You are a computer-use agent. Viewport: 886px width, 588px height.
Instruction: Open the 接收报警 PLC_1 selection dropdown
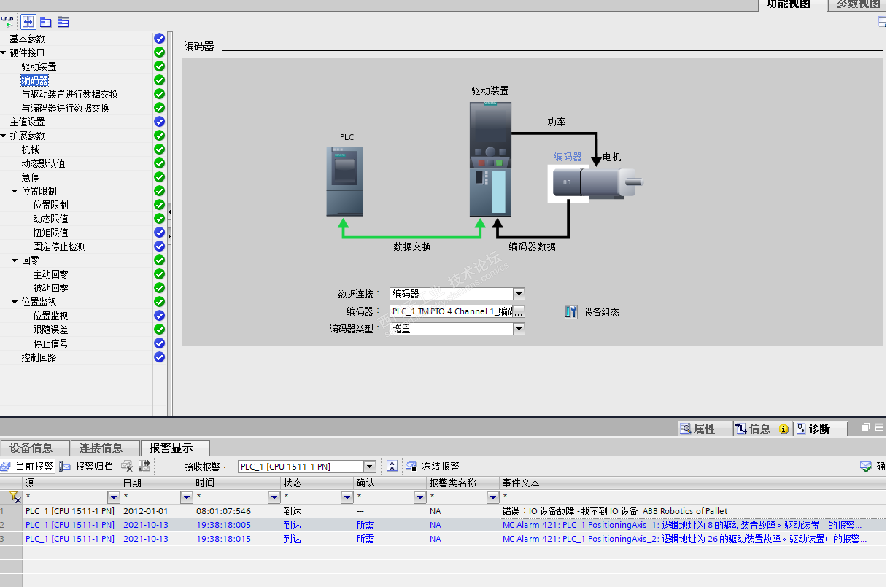pos(370,467)
